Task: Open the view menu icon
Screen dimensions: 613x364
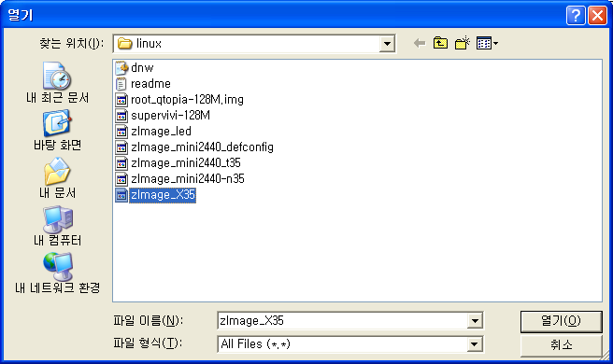Action: click(487, 43)
